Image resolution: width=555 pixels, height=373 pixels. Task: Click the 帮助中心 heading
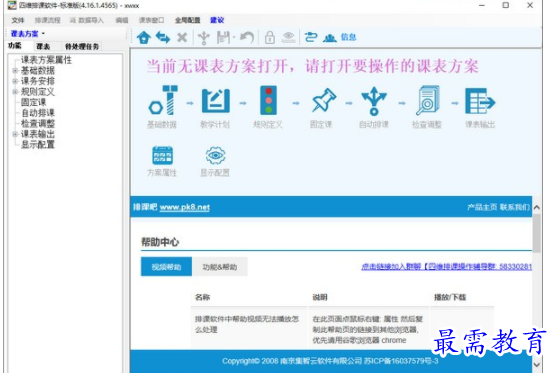160,242
